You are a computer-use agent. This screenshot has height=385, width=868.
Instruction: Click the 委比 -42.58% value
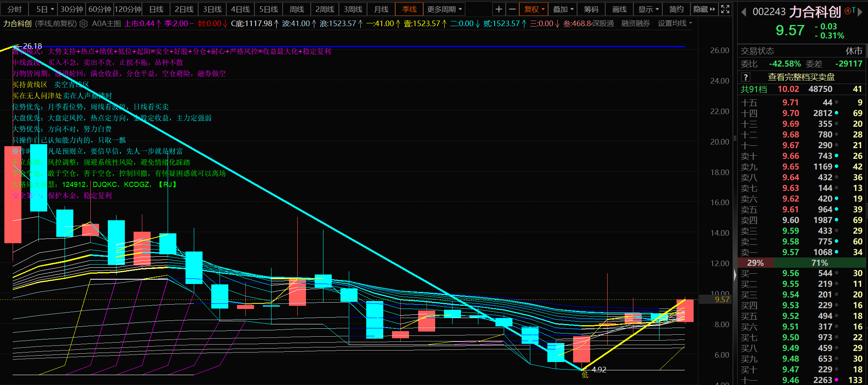785,64
